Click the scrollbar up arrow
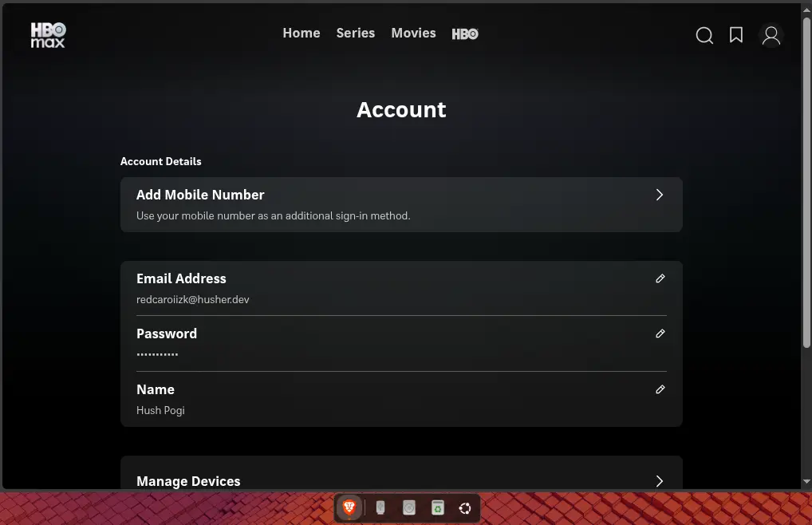The height and width of the screenshot is (525, 812). coord(806,10)
